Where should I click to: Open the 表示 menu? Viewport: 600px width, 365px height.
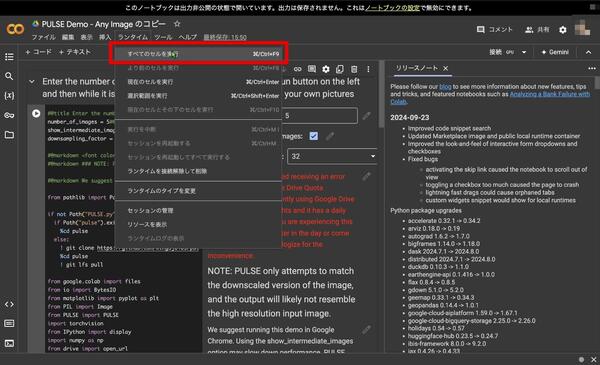[x=86, y=37]
